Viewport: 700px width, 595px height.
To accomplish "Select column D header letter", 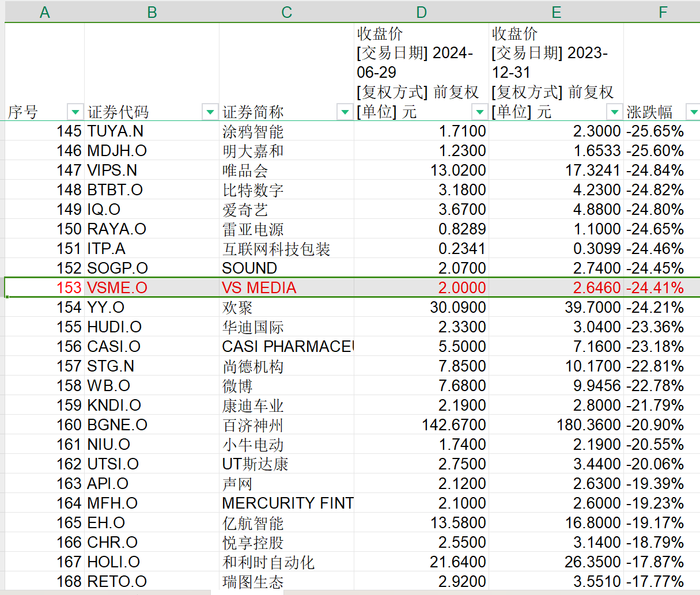I will (x=421, y=12).
